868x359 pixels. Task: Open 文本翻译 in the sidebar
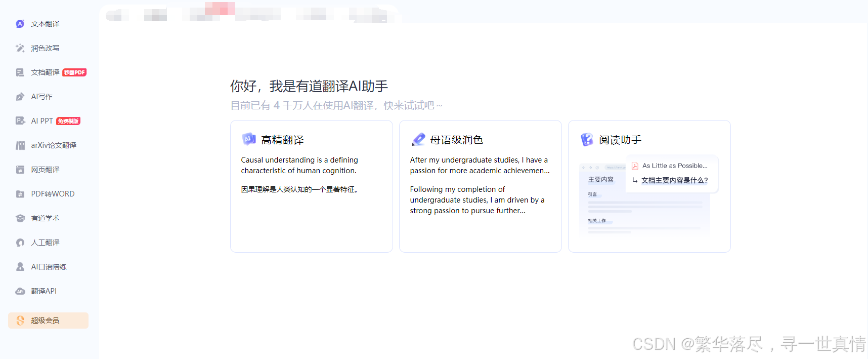[x=45, y=24]
